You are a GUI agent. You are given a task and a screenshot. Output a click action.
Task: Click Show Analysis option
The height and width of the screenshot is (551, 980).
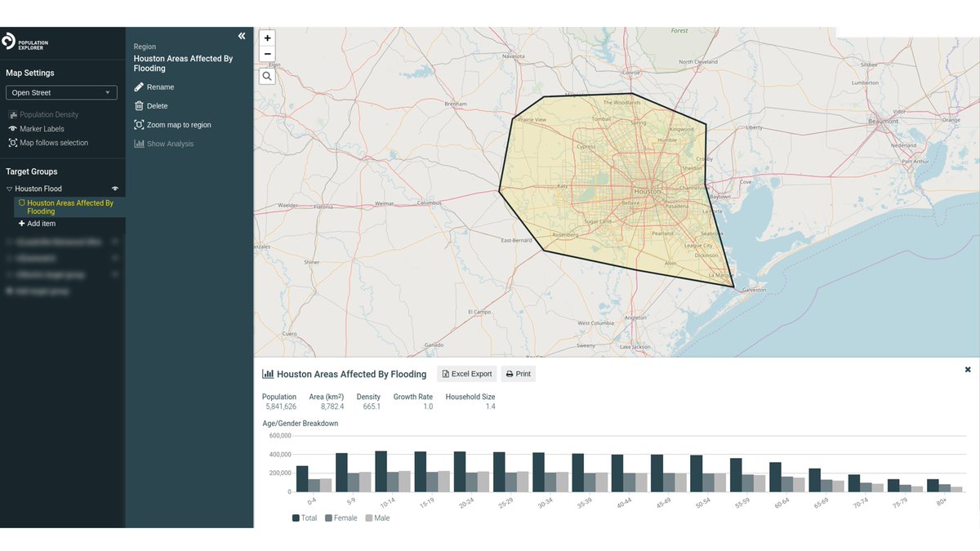point(164,144)
